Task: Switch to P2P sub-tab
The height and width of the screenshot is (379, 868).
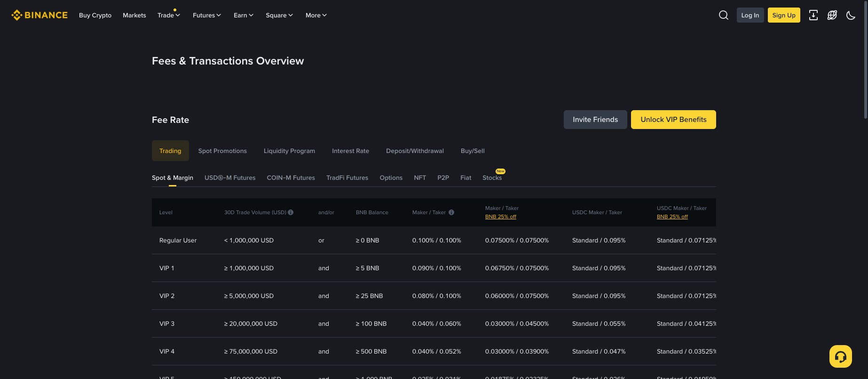Action: [443, 177]
